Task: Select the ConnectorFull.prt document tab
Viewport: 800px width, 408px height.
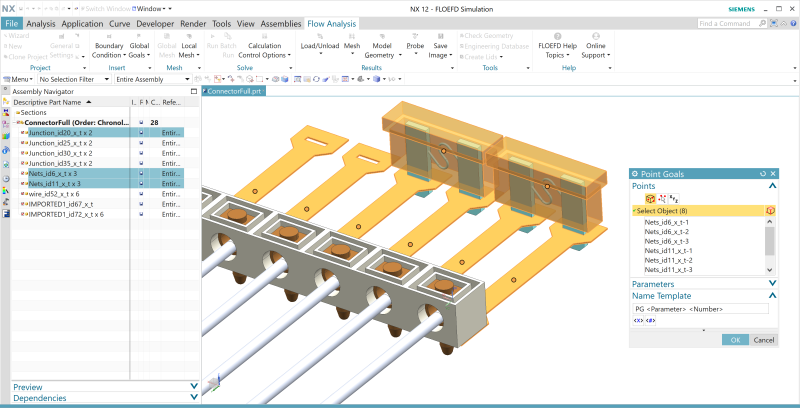Action: pos(234,91)
